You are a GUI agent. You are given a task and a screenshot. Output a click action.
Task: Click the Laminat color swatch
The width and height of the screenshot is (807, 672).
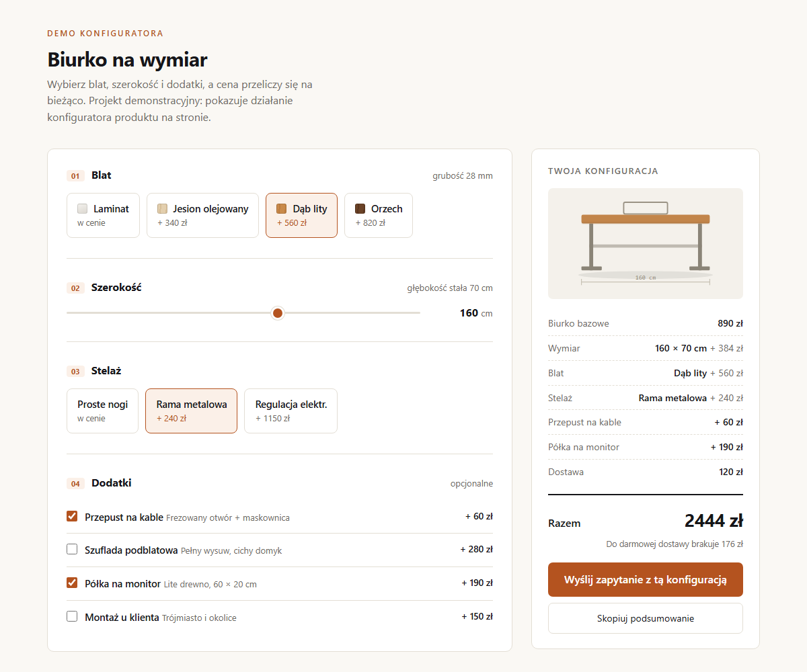pos(83,209)
